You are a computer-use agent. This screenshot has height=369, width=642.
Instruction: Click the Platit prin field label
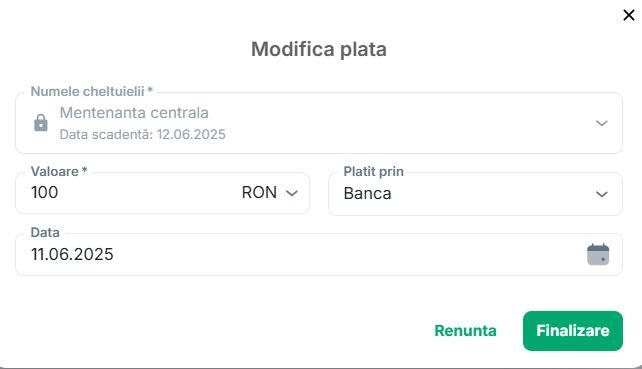373,171
